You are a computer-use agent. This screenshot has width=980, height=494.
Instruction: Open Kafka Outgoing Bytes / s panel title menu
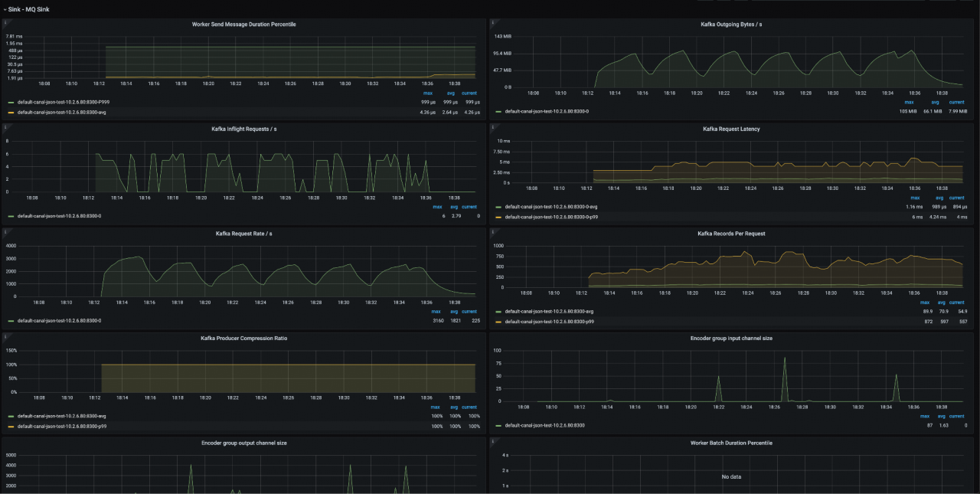tap(731, 25)
